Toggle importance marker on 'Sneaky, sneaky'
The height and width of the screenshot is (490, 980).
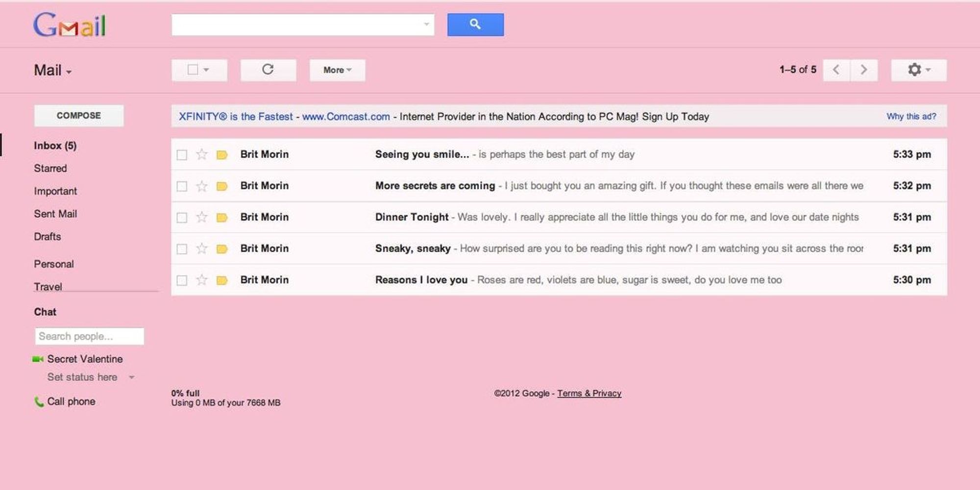222,249
